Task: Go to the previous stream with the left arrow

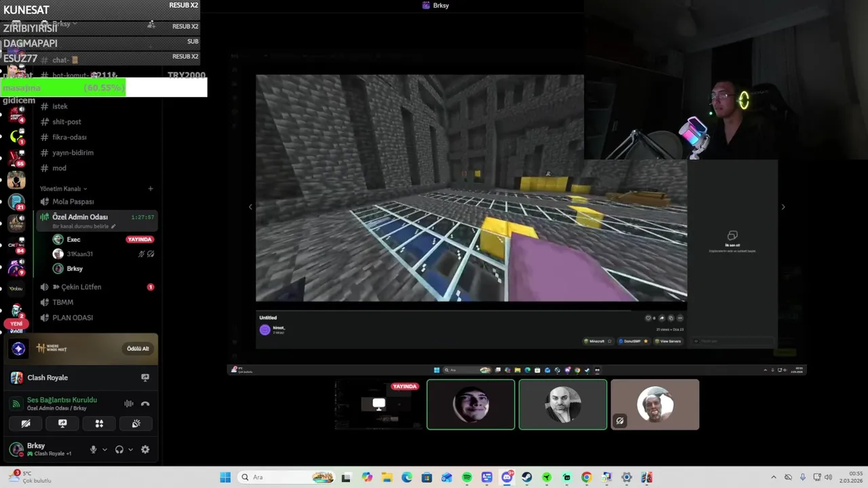Action: coord(250,207)
